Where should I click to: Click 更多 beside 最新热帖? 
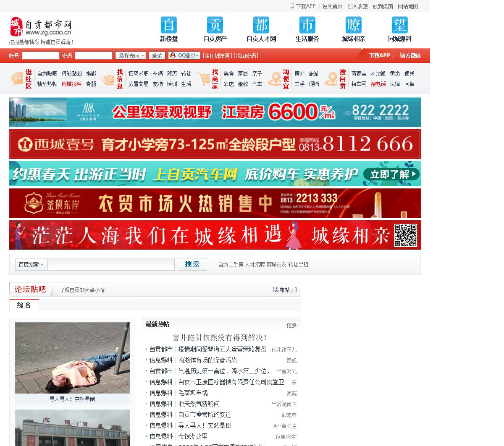[x=291, y=325]
